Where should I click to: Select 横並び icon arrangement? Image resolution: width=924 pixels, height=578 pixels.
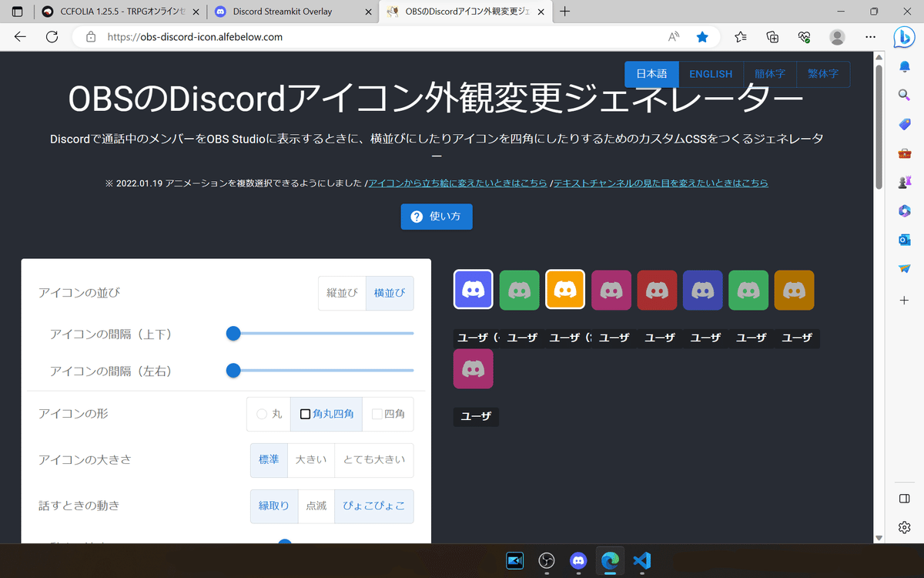coord(390,293)
